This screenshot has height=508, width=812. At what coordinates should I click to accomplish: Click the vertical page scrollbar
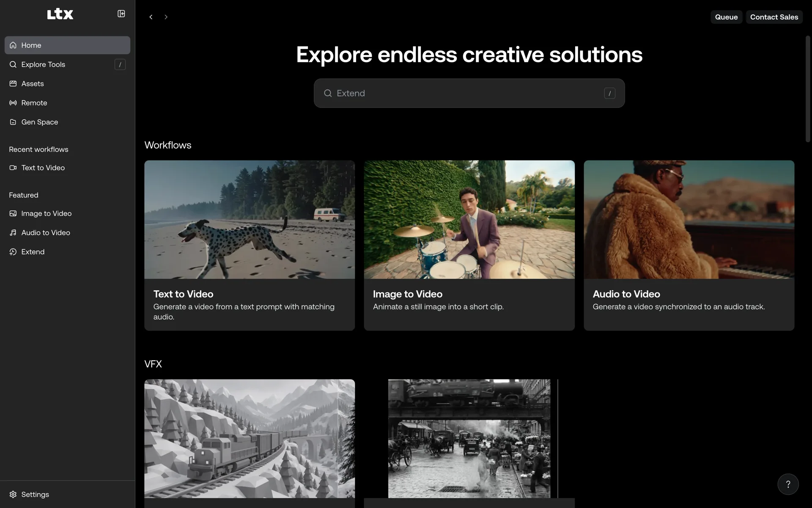pos(808,89)
